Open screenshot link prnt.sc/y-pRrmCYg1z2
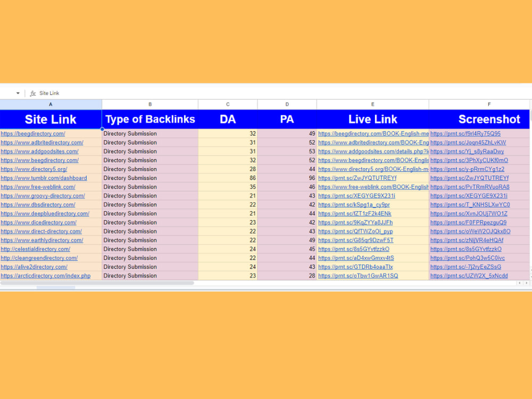The image size is (532, 399). coord(468,169)
